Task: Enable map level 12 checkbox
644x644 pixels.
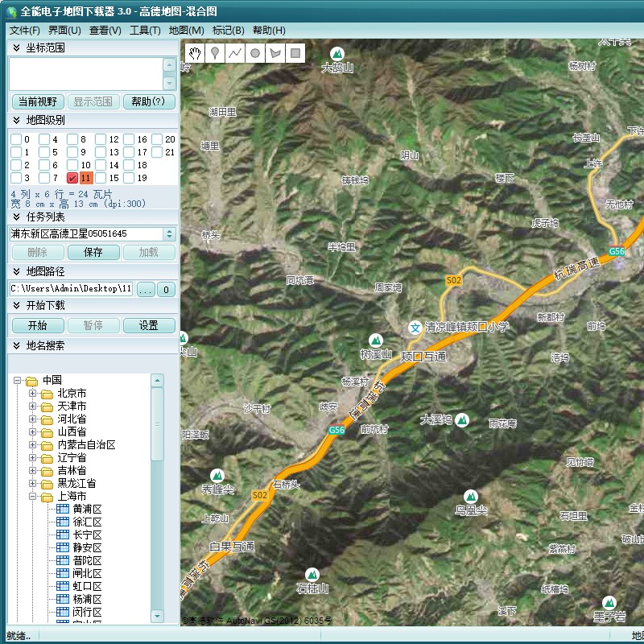Action: pyautogui.click(x=101, y=139)
